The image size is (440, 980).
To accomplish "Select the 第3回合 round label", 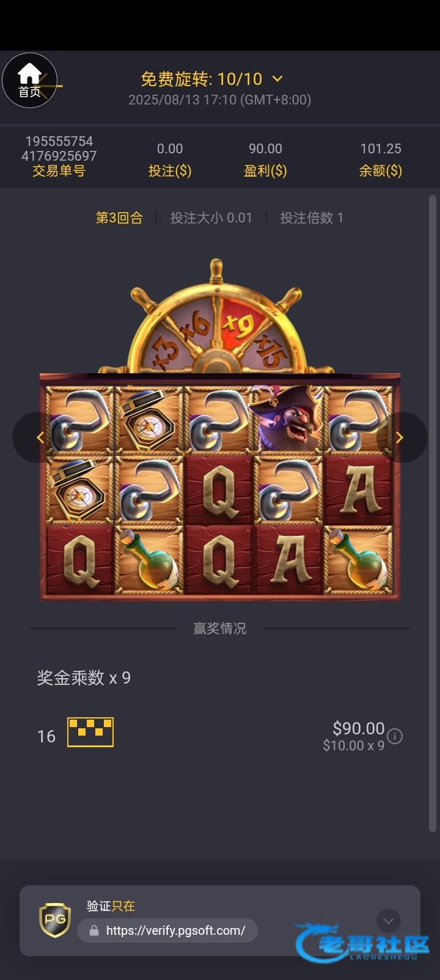I will pyautogui.click(x=119, y=218).
